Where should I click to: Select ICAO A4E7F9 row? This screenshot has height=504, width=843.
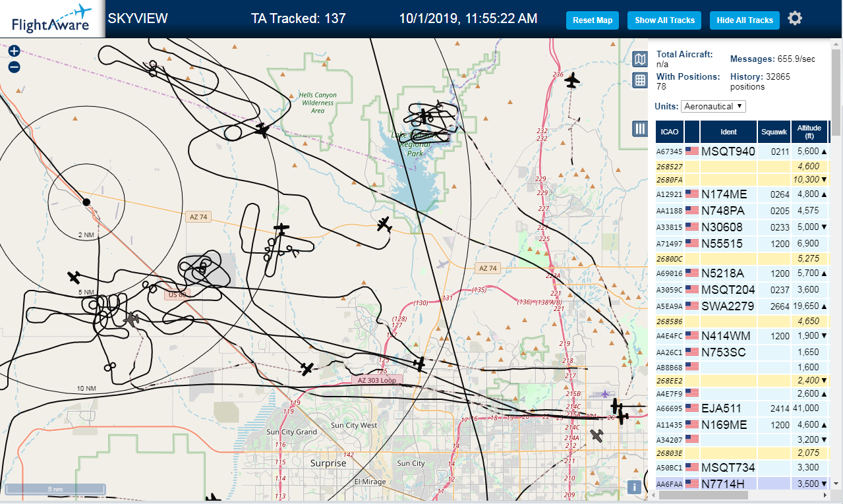[x=741, y=394]
